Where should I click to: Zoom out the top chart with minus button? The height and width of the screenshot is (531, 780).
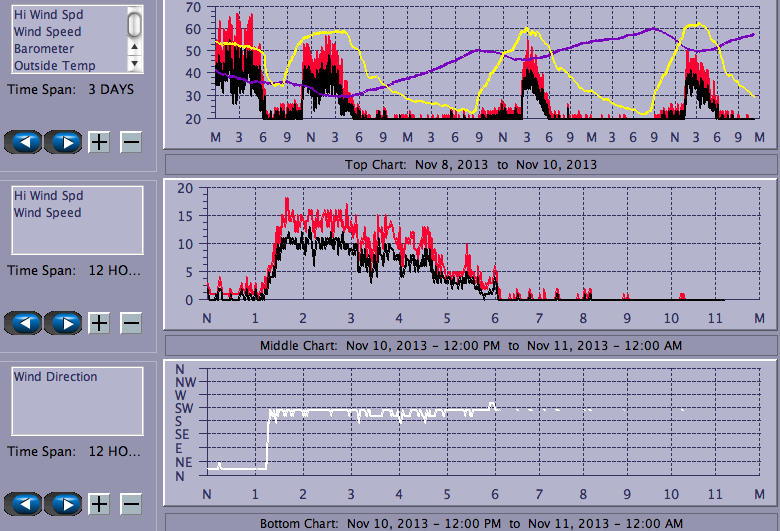pos(131,141)
